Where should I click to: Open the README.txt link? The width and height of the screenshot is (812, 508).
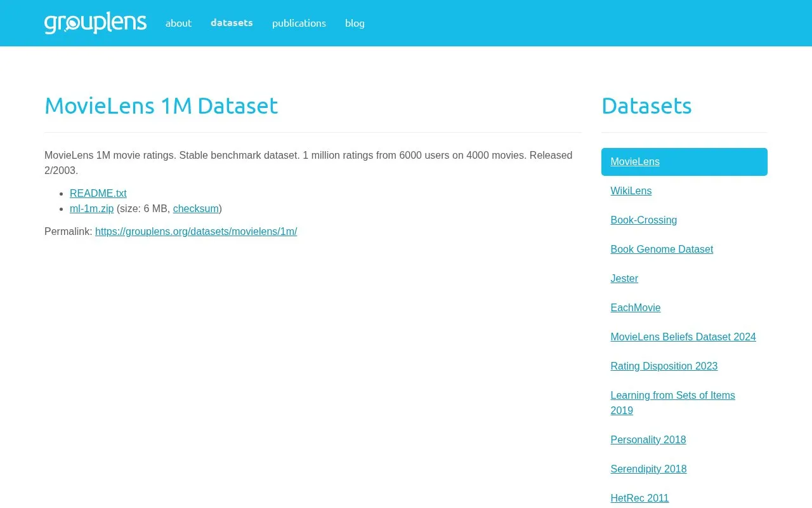coord(98,193)
